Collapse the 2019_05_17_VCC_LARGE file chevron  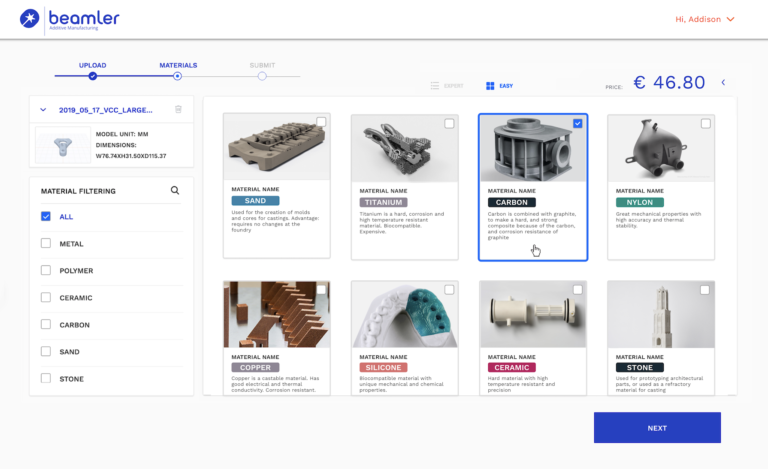[x=43, y=110]
